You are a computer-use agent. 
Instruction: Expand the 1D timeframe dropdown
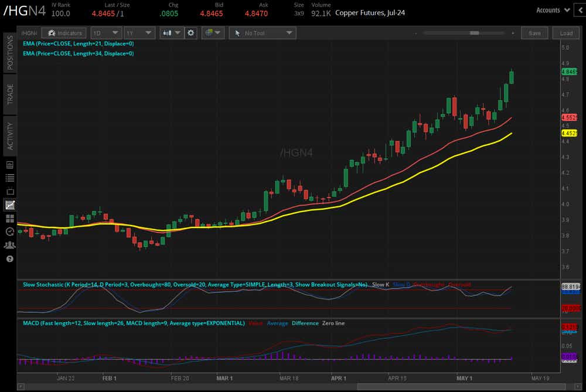pos(106,33)
